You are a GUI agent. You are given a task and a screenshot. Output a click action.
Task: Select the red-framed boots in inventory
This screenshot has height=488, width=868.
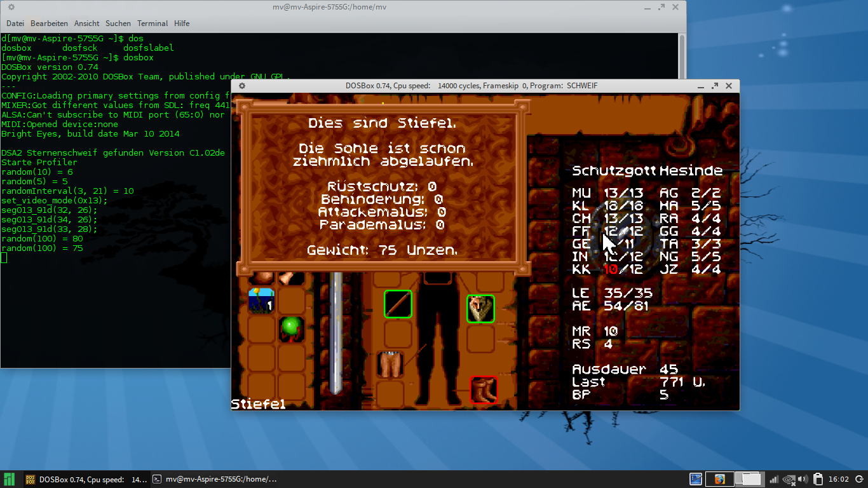pos(484,390)
